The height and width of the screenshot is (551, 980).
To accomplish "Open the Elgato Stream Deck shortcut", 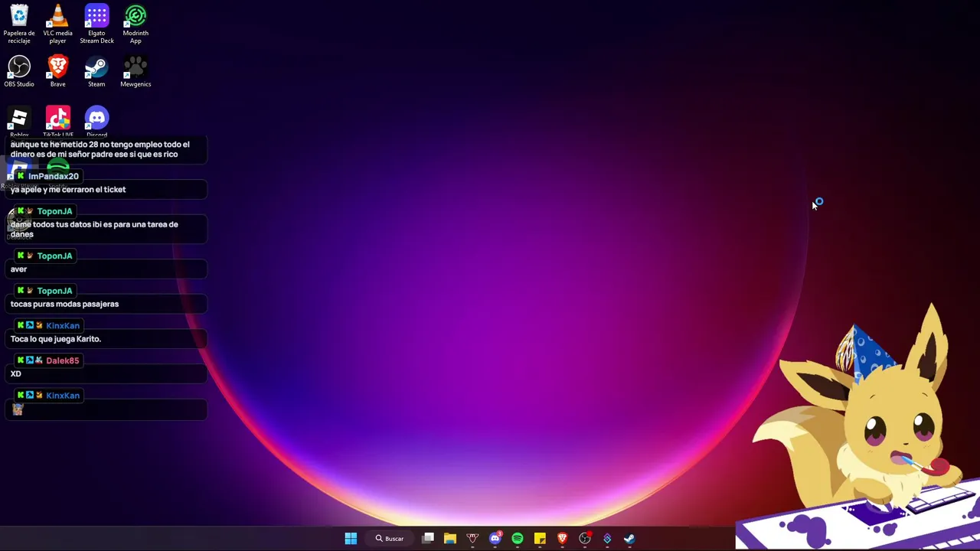I will 96,23.
